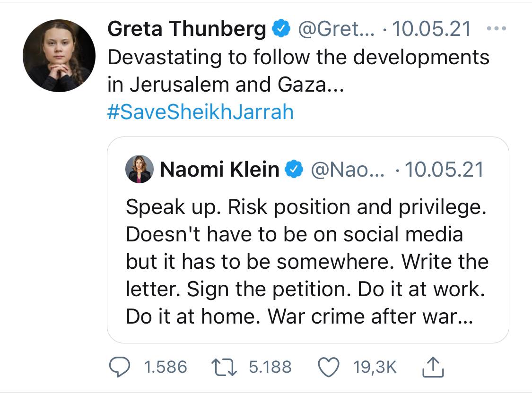Open the three-dot more options menu

(497, 28)
